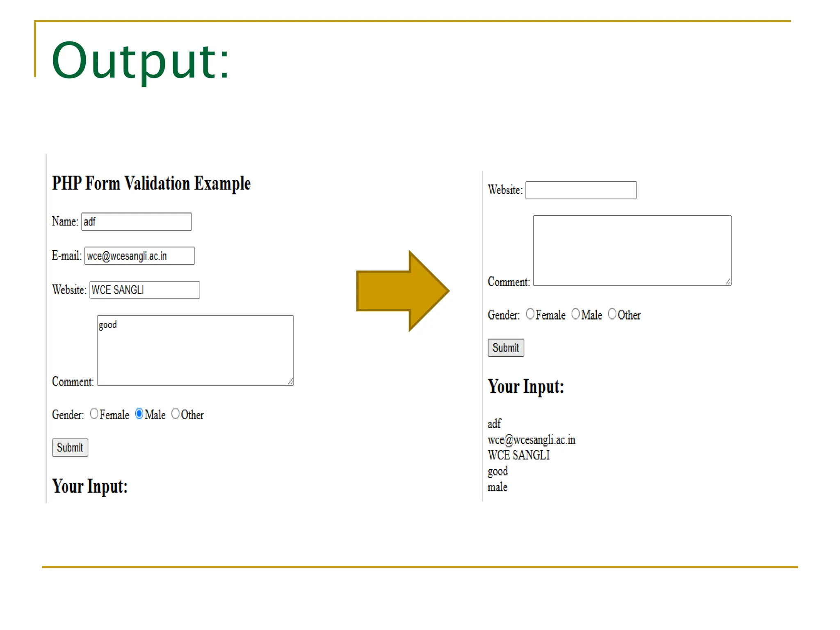Image resolution: width=840 pixels, height=630 pixels.
Task: Click the Name field containing adf
Action: [136, 222]
